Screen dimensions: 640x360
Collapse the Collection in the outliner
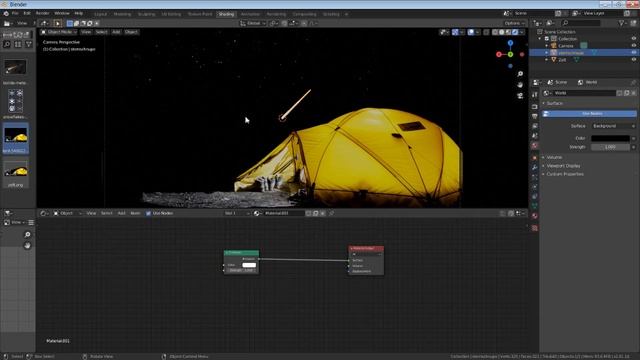[x=540, y=39]
